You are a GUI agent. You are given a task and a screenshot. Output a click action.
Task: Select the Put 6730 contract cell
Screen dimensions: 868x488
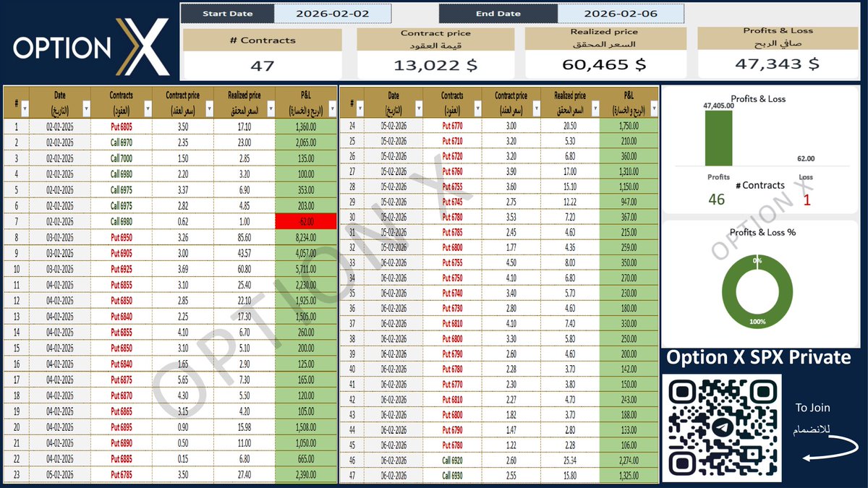[x=453, y=308]
